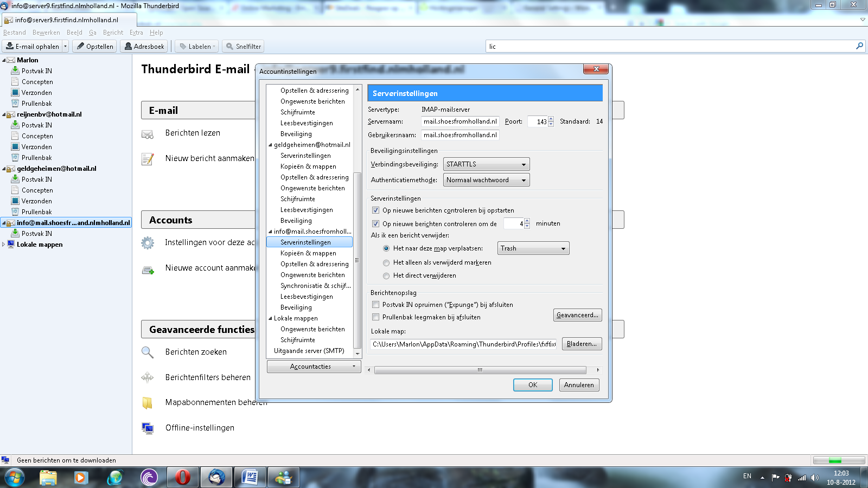The image size is (868, 488).
Task: Toggle check new messages at startup checkbox
Action: (375, 210)
